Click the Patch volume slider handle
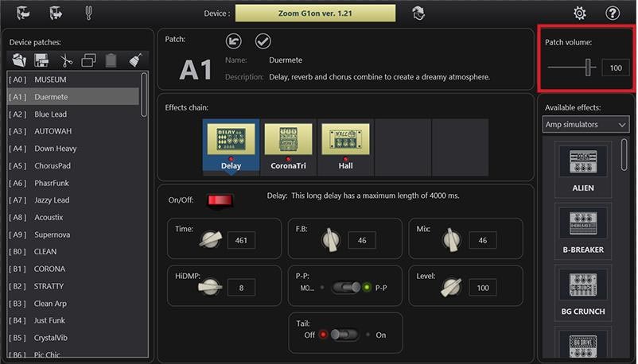Image resolution: width=638 pixels, height=364 pixels. tap(589, 68)
